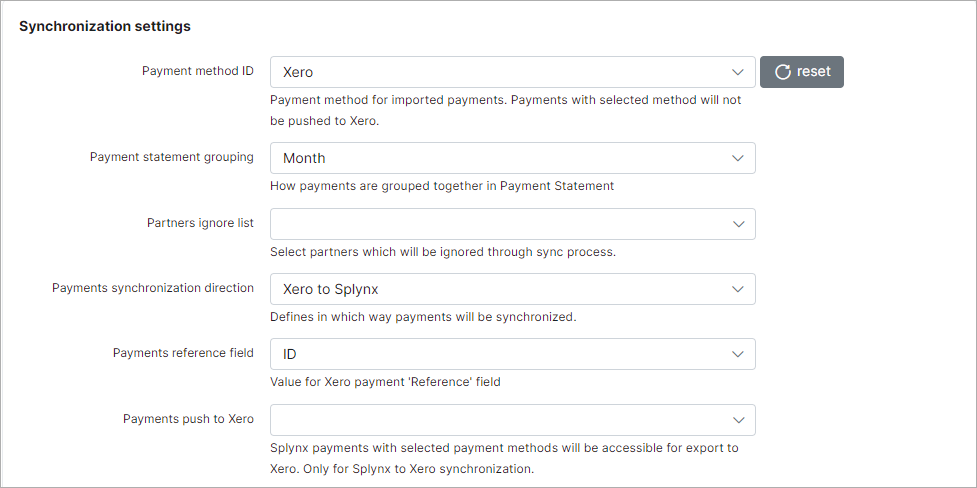Click the Synchronization settings heading
977x488 pixels.
pos(105,26)
